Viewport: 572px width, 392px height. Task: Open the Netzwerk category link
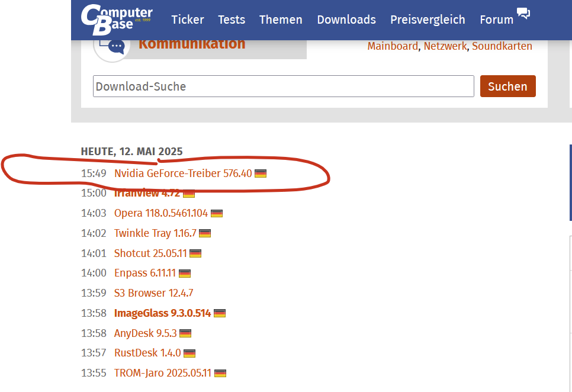445,46
